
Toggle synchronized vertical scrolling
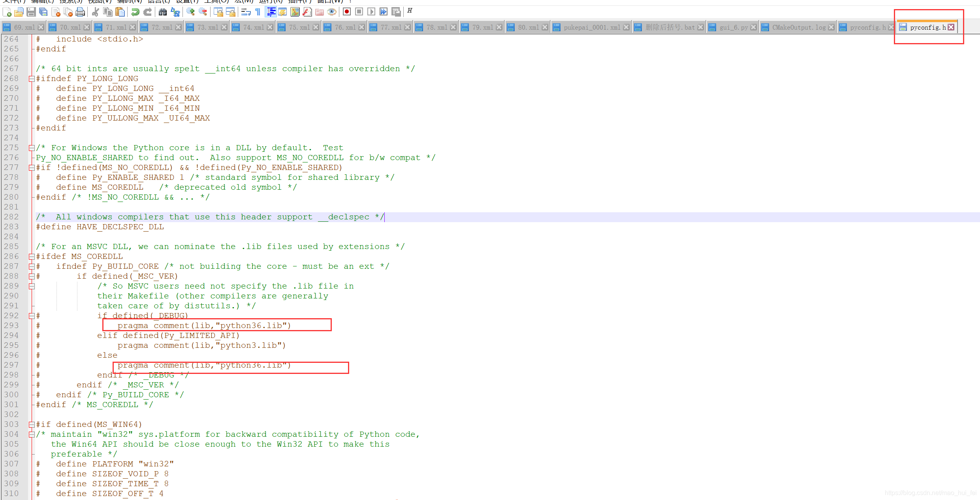coord(218,12)
